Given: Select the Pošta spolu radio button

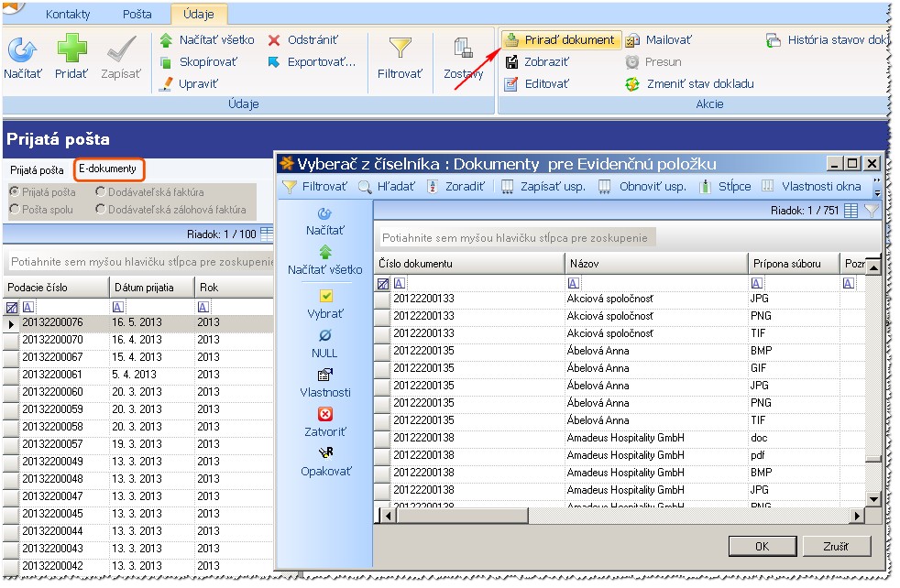Looking at the screenshot, I should tap(15, 210).
